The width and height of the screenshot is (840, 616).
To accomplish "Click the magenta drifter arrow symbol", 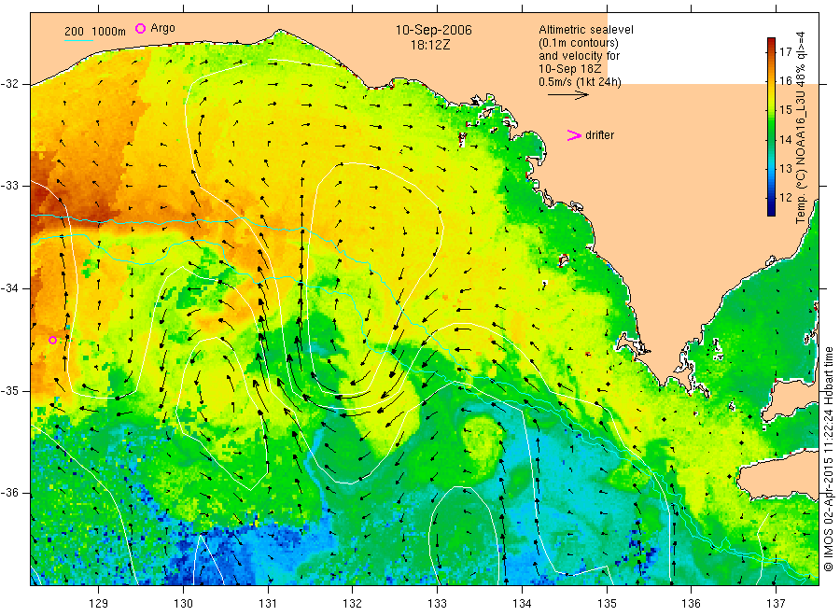I will coord(574,135).
